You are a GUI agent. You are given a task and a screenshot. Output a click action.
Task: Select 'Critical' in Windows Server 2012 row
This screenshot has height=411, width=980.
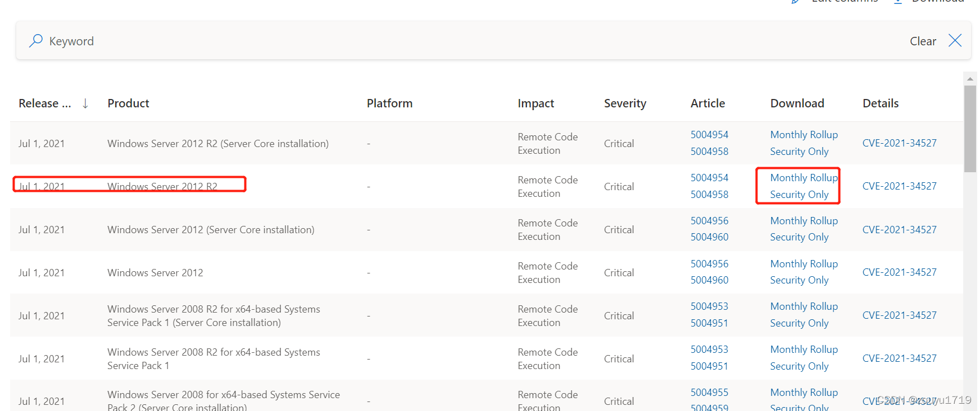point(619,273)
